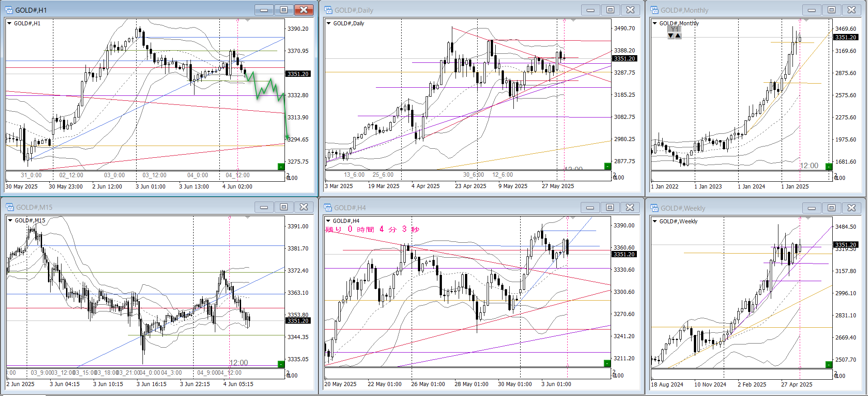The image size is (868, 396).
Task: Click the 3351.20 price label in H4 chart
Action: click(x=624, y=254)
